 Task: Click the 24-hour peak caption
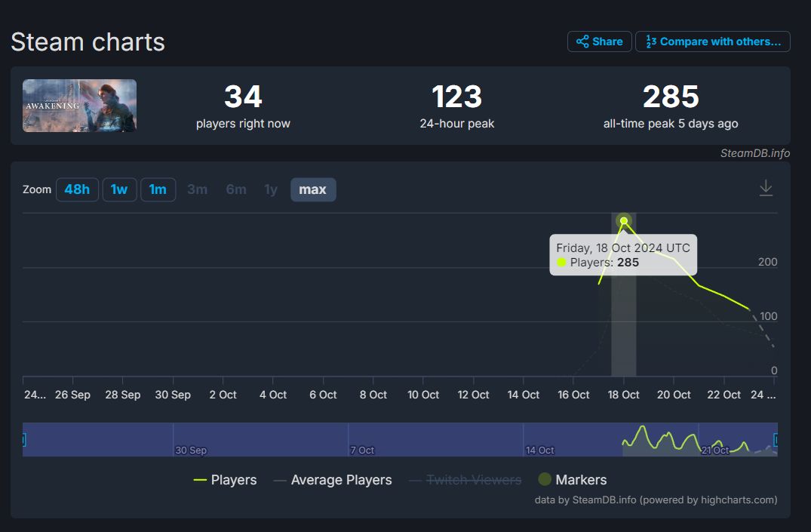pyautogui.click(x=456, y=124)
